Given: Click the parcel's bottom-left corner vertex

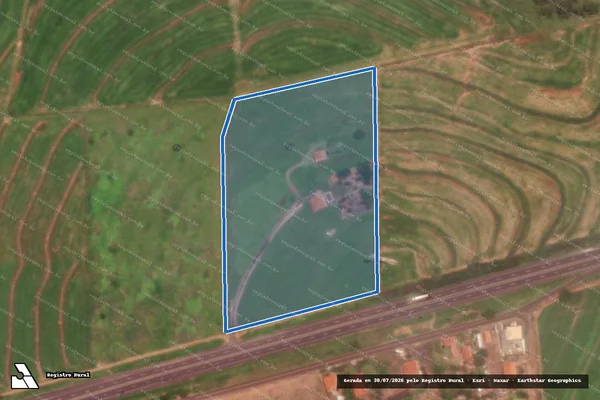Looking at the screenshot, I should 227,331.
